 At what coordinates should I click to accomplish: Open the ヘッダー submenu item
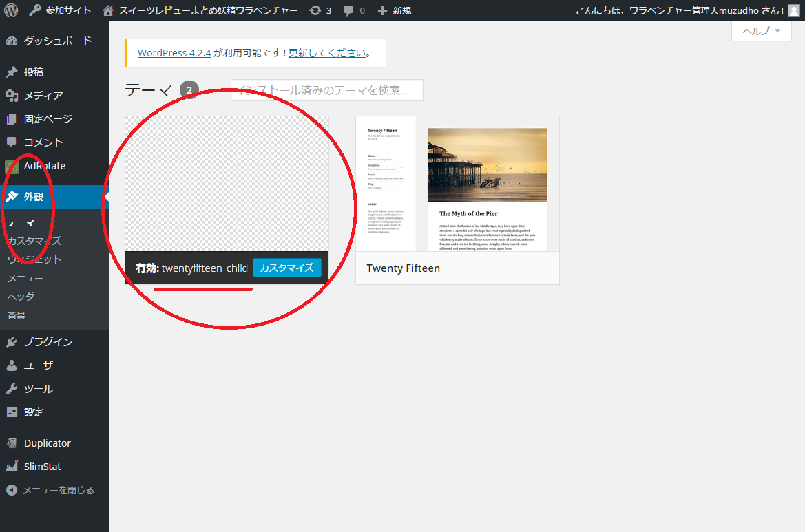(25, 297)
